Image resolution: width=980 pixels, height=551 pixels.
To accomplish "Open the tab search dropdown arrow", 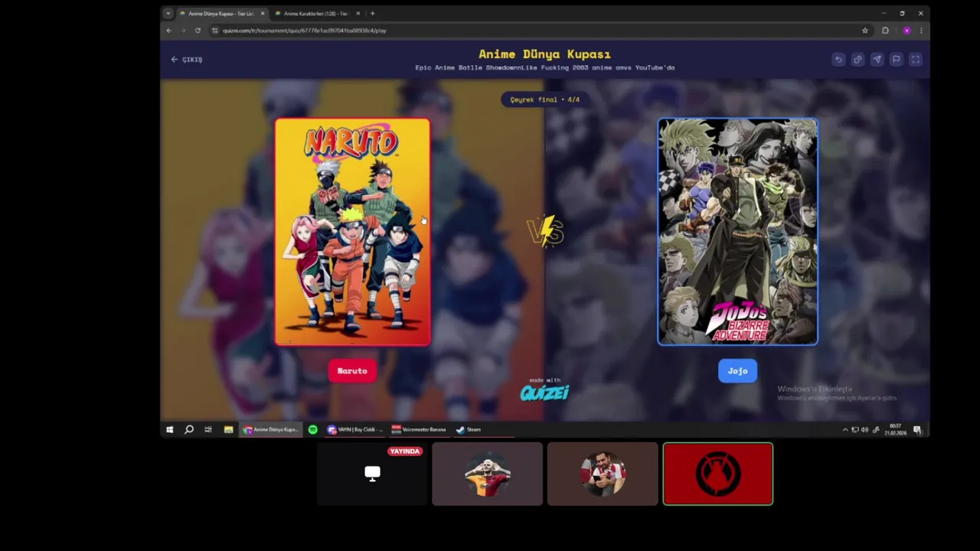I will point(168,13).
